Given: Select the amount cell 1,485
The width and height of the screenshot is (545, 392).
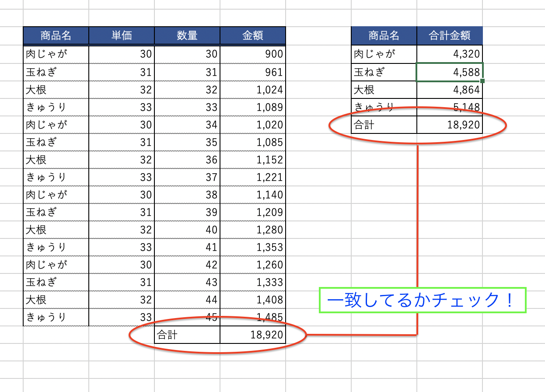Looking at the screenshot, I should click(253, 317).
